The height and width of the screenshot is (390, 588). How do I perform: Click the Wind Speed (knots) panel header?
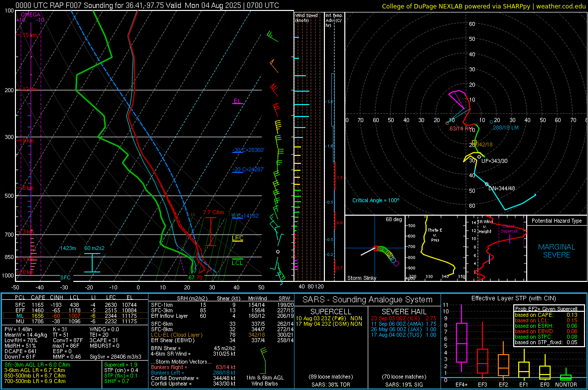coord(306,17)
